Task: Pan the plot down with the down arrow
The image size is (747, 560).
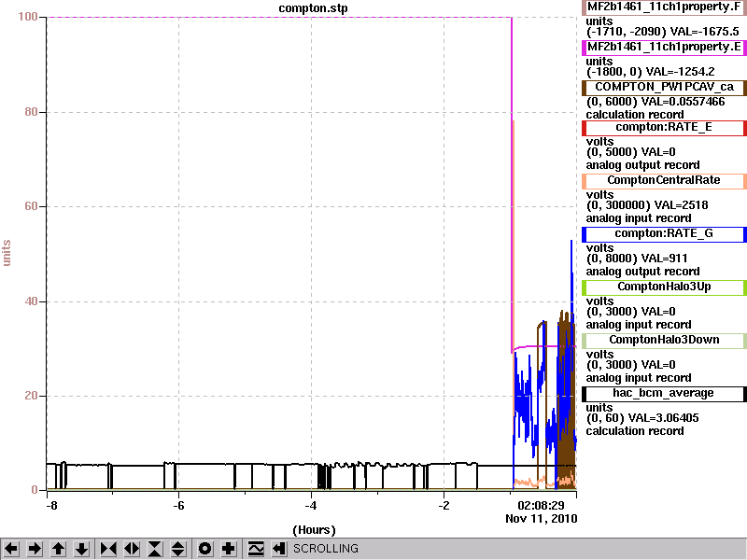Action: point(81,549)
